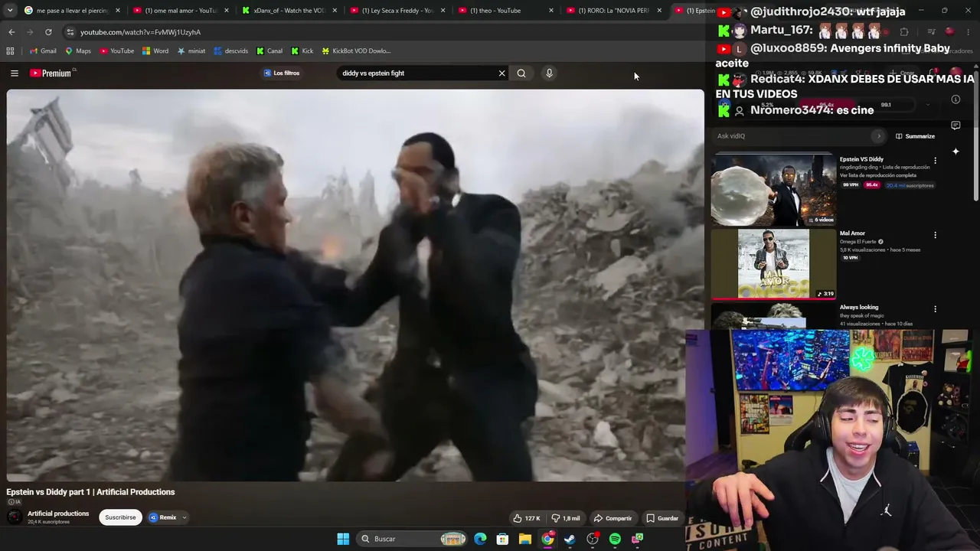Open the Kick bookmark
Image resolution: width=980 pixels, height=551 pixels.
click(302, 51)
